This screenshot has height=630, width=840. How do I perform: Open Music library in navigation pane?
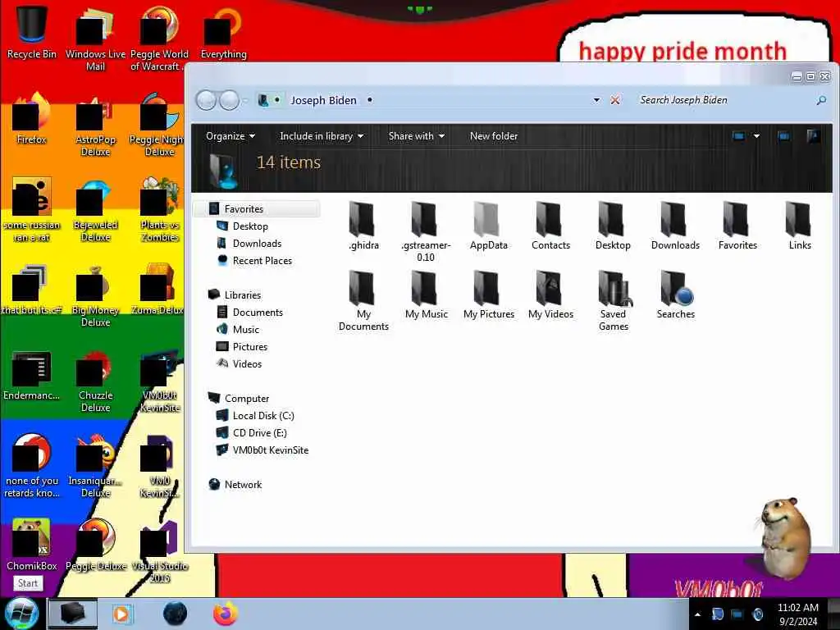(245, 330)
